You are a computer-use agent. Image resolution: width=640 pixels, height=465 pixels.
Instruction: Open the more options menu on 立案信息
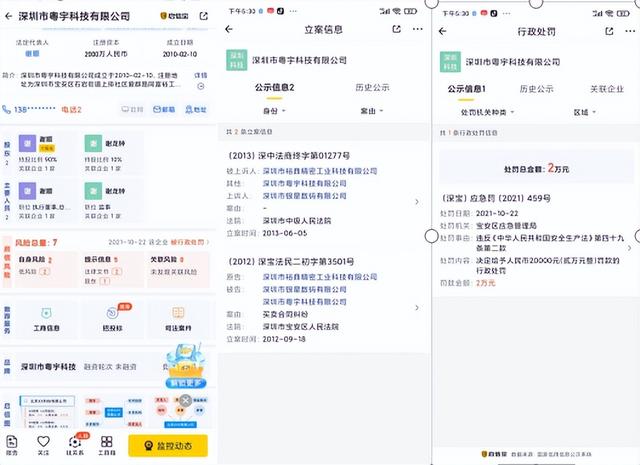tap(418, 29)
